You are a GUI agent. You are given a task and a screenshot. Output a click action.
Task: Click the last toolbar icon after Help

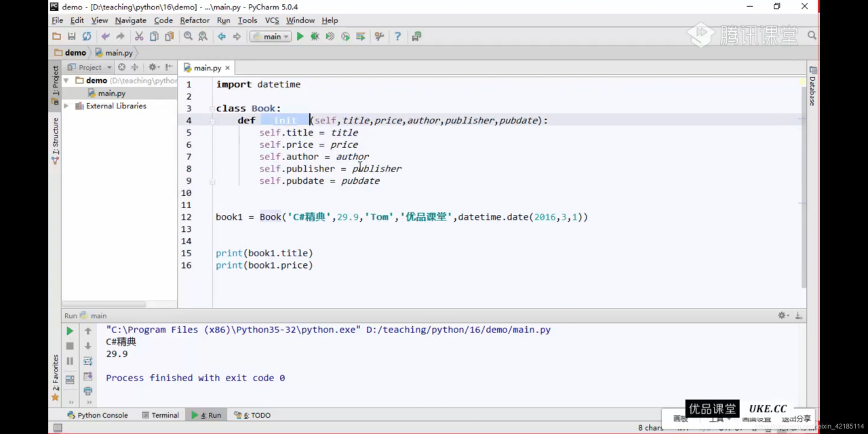point(416,37)
